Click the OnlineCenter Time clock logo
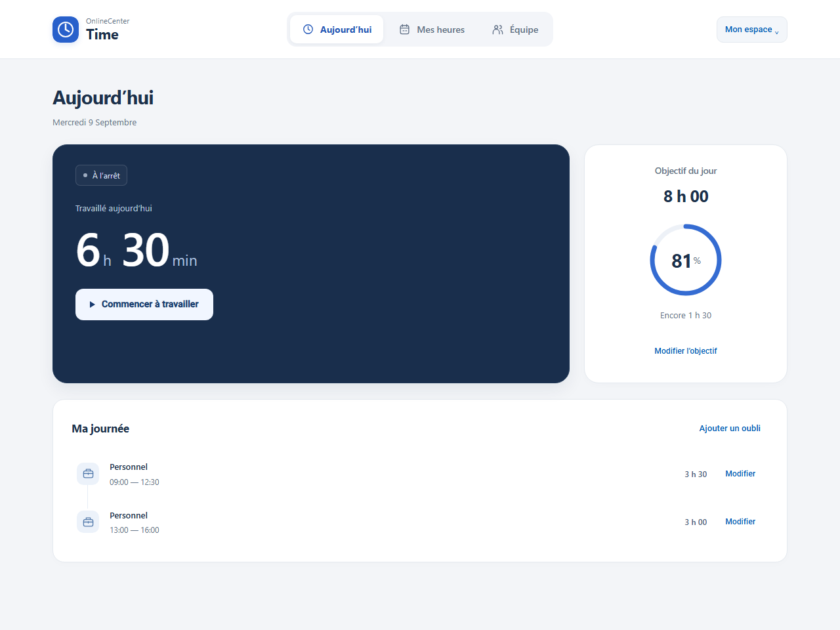The width and height of the screenshot is (840, 630). coord(66,30)
